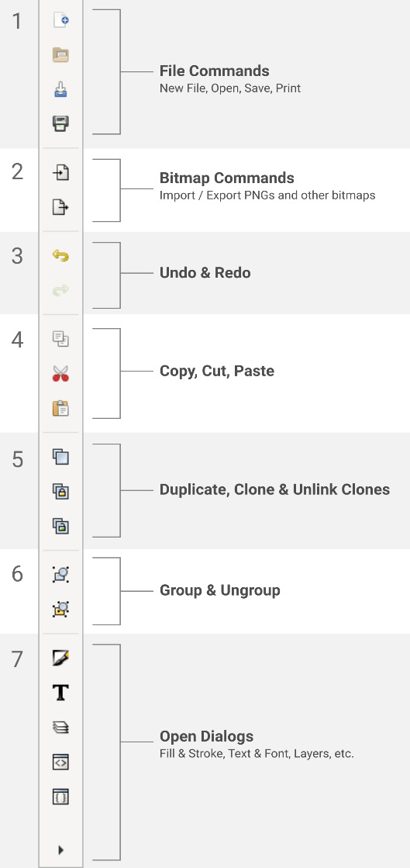
Task: Save the document via the Save icon
Action: coord(61,89)
